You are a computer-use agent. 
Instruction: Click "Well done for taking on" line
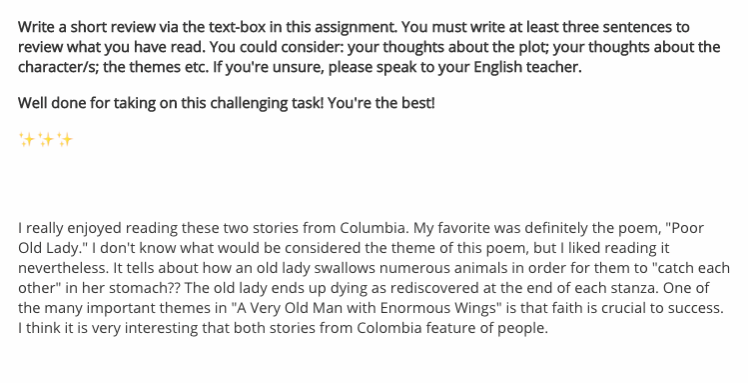[x=226, y=103]
